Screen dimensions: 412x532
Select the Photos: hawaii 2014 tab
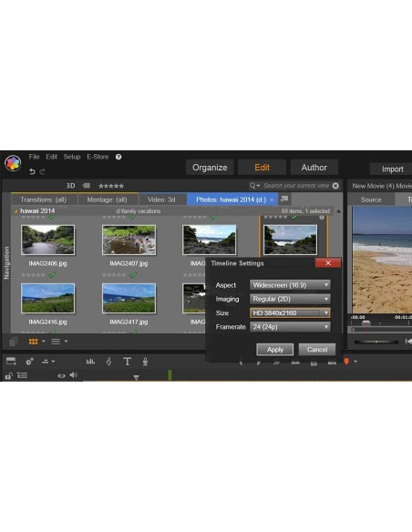point(232,199)
